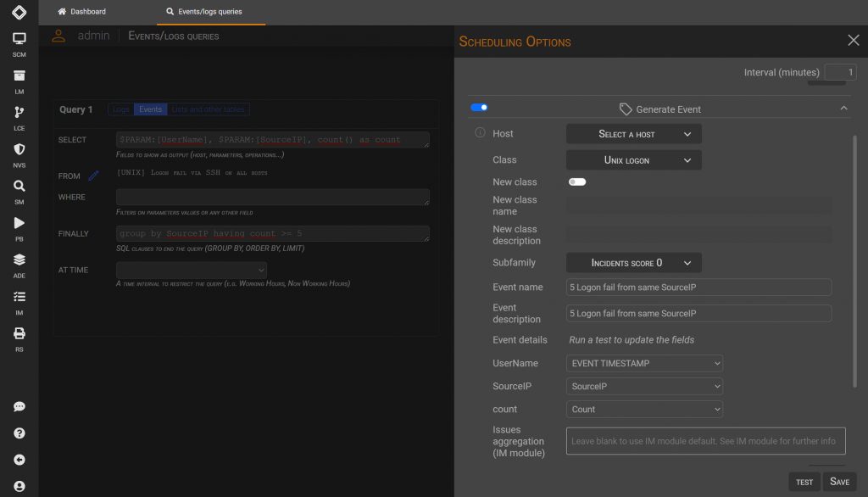
Task: Click the back arrow icon in sidebar
Action: click(x=19, y=460)
